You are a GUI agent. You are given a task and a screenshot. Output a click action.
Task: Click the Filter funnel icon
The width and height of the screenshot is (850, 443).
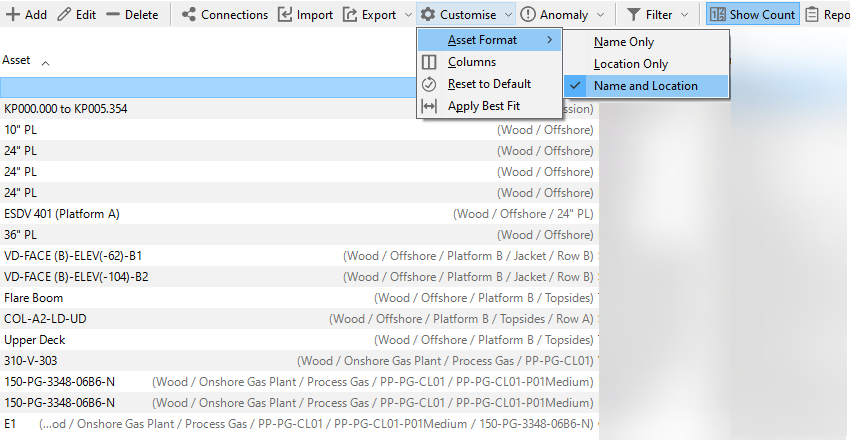tap(633, 15)
